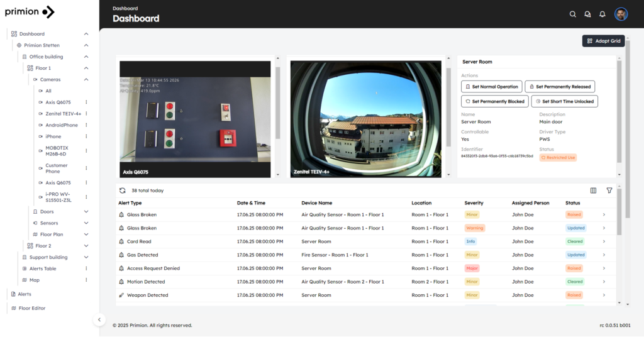Open search with magnifier icon
The width and height of the screenshot is (644, 337).
(572, 14)
